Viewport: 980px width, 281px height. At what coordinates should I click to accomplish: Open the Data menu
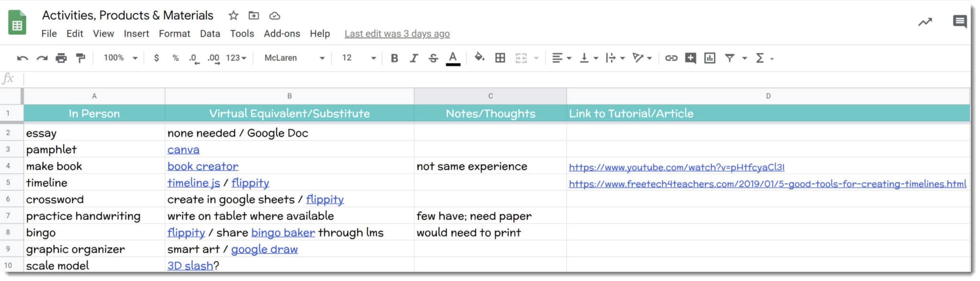tap(210, 34)
